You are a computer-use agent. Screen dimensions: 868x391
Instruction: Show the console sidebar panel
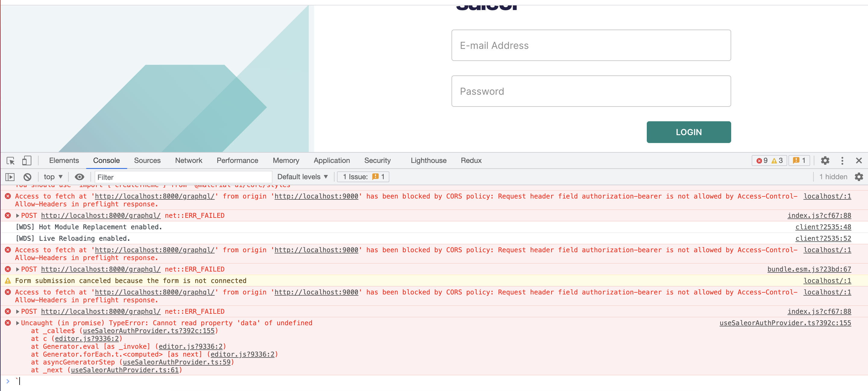click(10, 176)
